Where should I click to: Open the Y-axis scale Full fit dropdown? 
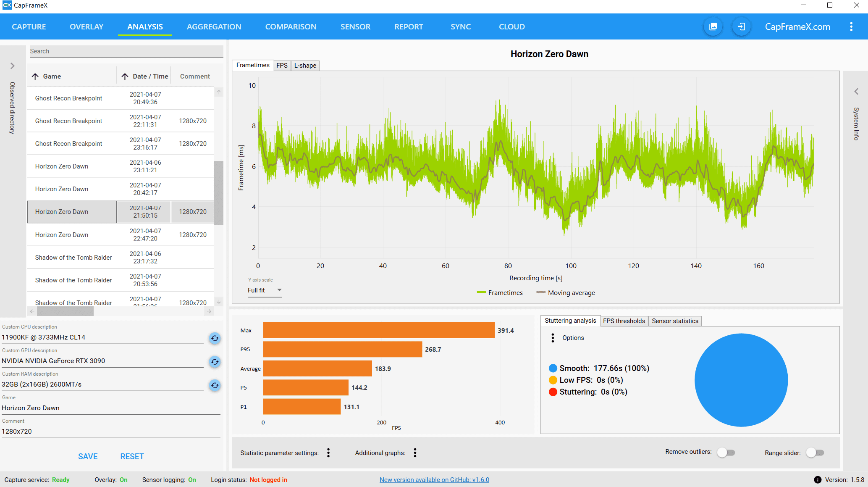tap(265, 290)
